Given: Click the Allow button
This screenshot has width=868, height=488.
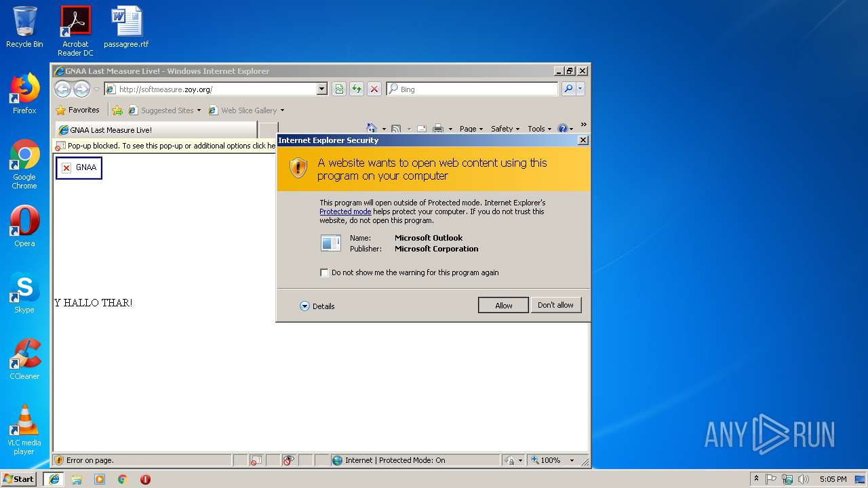Looking at the screenshot, I should point(503,306).
